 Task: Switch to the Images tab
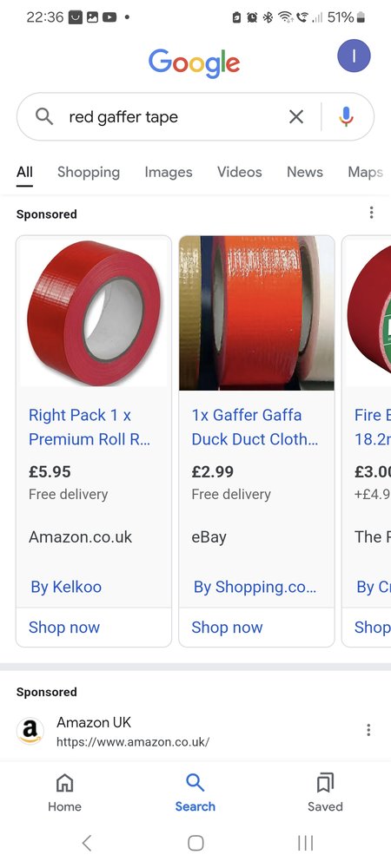pos(169,172)
